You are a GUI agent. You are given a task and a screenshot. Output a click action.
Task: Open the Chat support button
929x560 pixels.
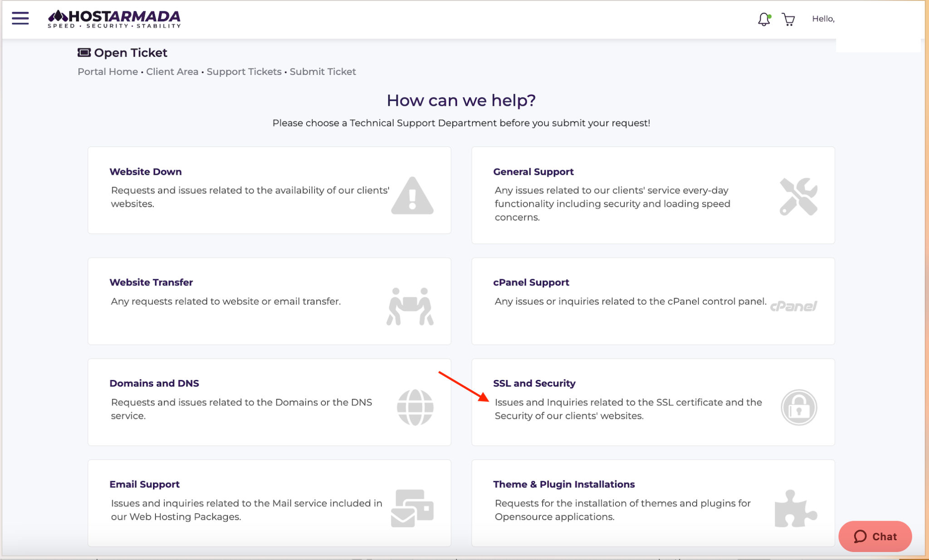point(875,536)
